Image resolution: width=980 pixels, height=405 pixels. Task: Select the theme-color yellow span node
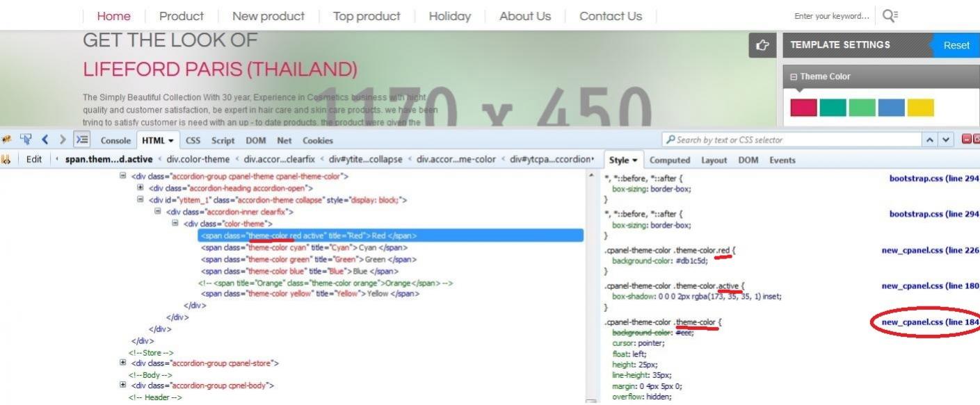pos(310,294)
